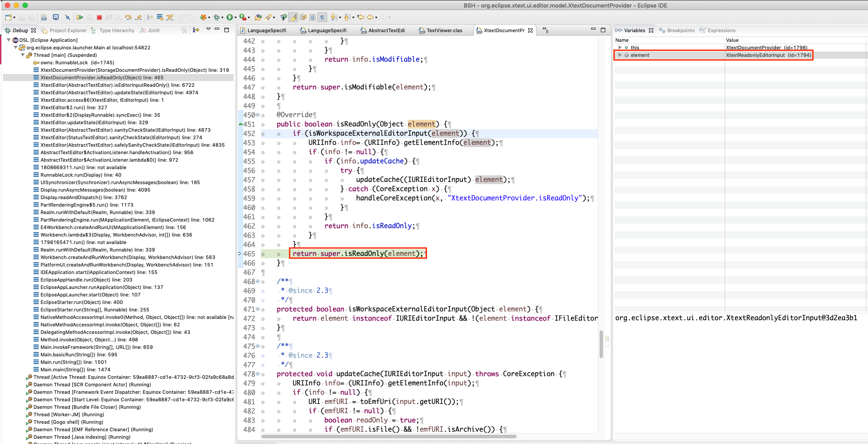Screen dimensions: 868x444
Task: Toggle the pin search icon before highlighter
Action: (283, 18)
